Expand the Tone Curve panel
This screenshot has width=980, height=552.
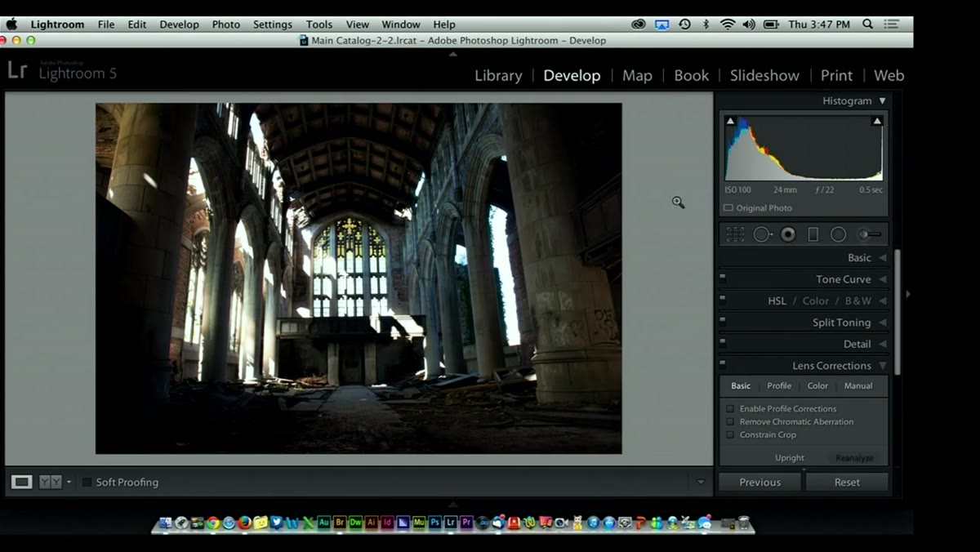(x=882, y=279)
